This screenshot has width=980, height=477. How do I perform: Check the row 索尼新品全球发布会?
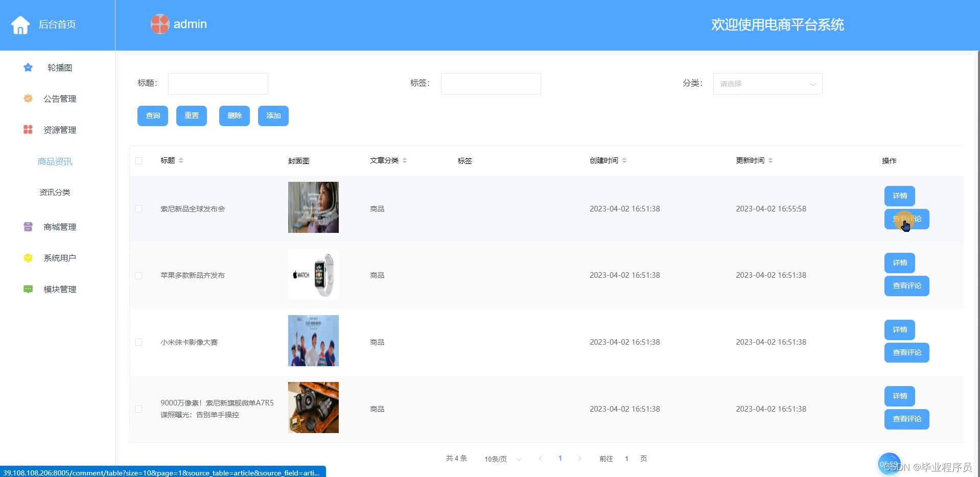(138, 209)
